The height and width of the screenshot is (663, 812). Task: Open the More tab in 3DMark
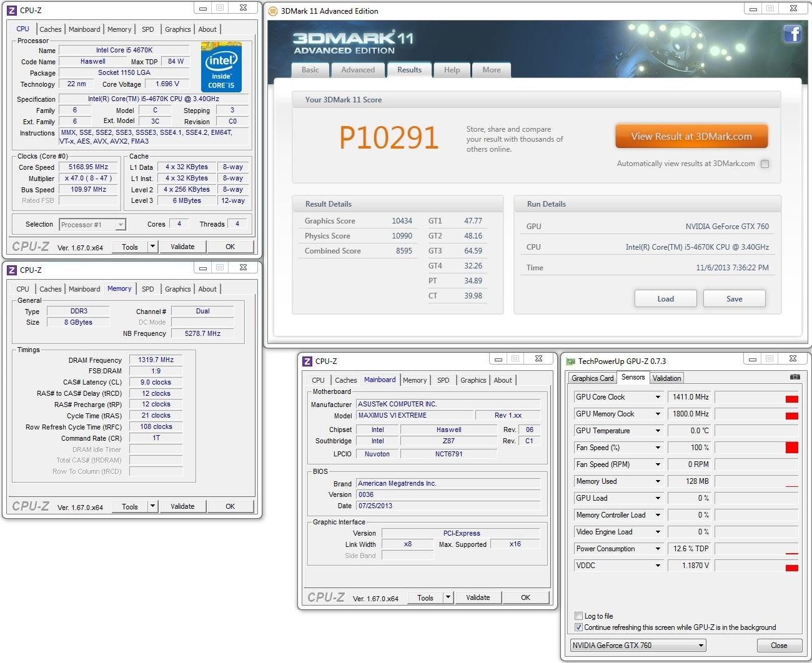tap(492, 70)
